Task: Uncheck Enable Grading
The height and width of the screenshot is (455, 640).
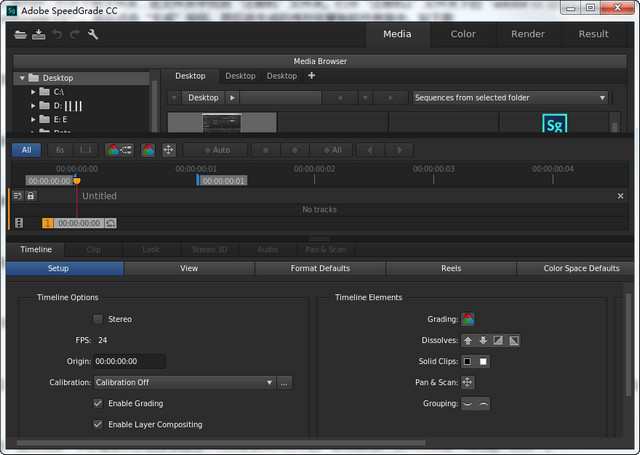Action: click(98, 404)
